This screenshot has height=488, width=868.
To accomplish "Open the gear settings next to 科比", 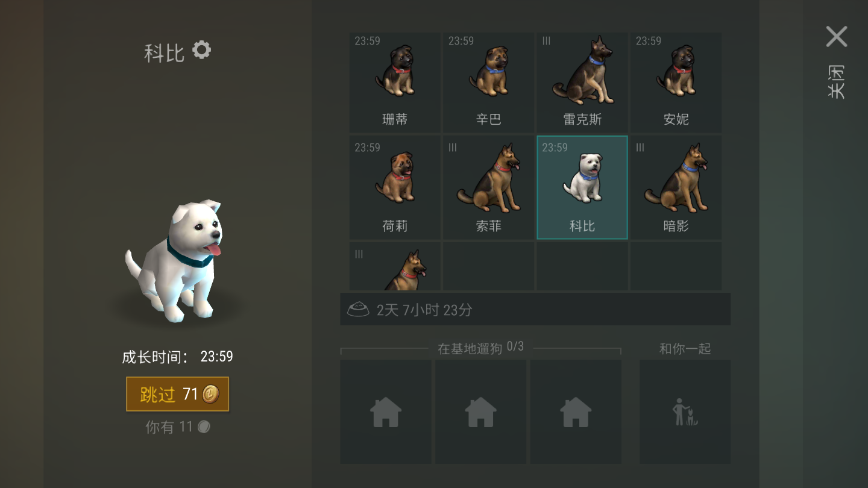I will pyautogui.click(x=201, y=50).
